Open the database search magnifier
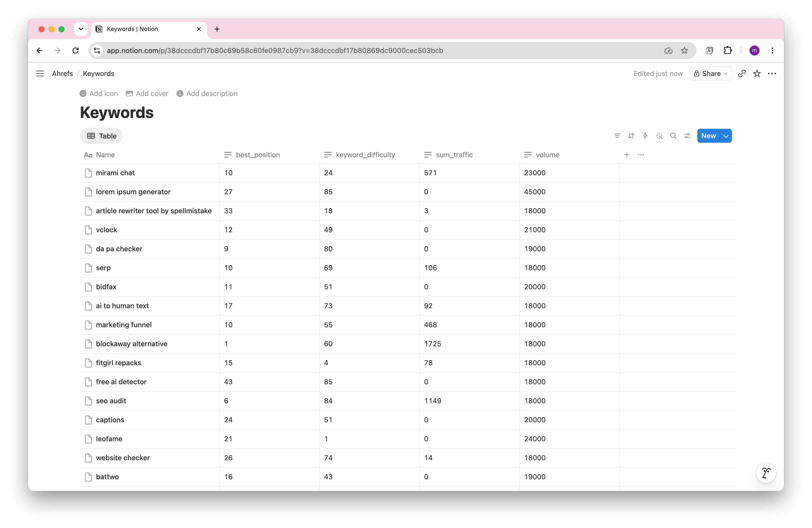Image resolution: width=812 pixels, height=528 pixels. (x=673, y=136)
